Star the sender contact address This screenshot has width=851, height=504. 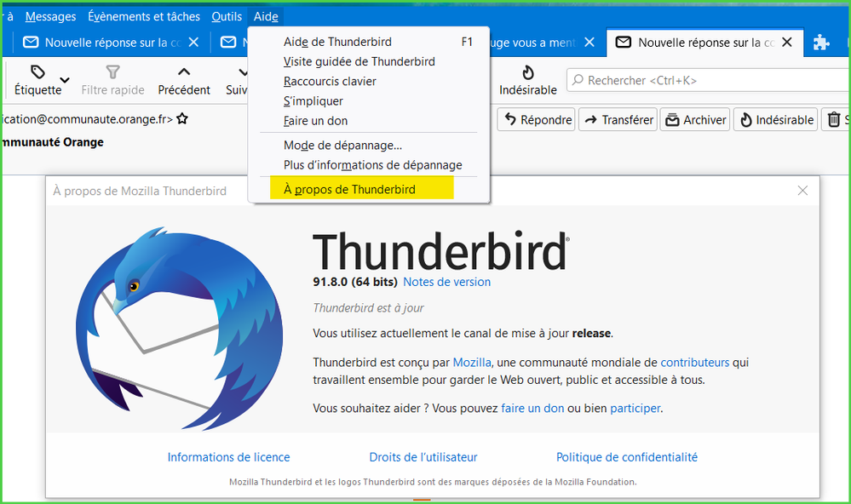182,118
